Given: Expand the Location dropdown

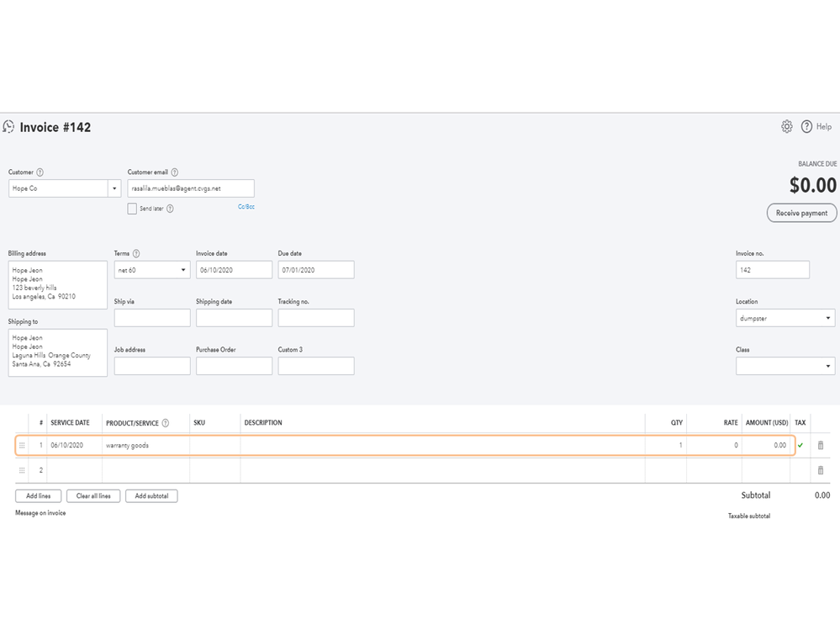Looking at the screenshot, I should tap(827, 319).
